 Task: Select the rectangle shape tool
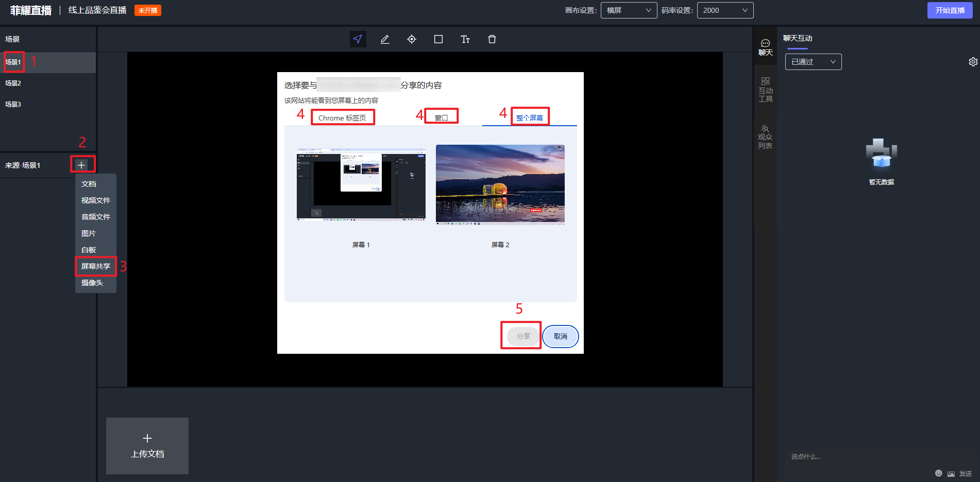pos(438,39)
